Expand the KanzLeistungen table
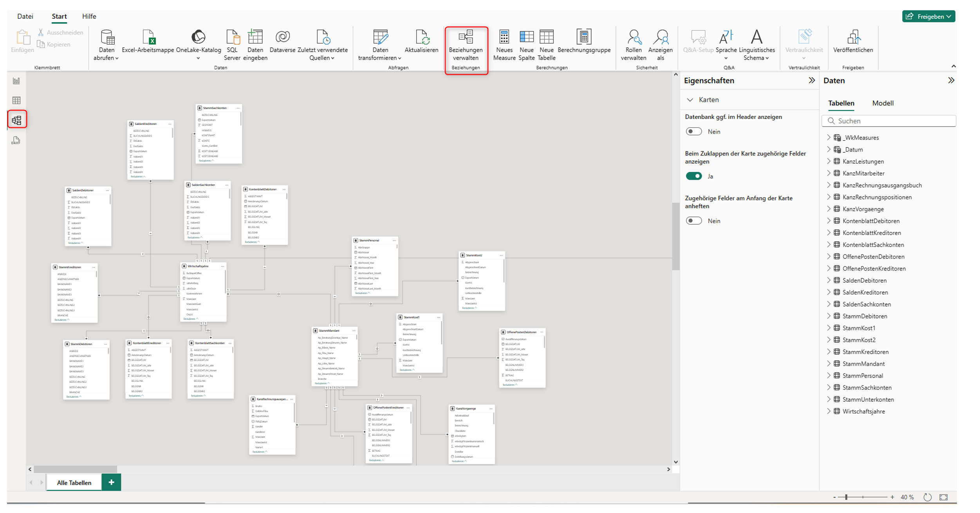980x513 pixels. tap(828, 161)
